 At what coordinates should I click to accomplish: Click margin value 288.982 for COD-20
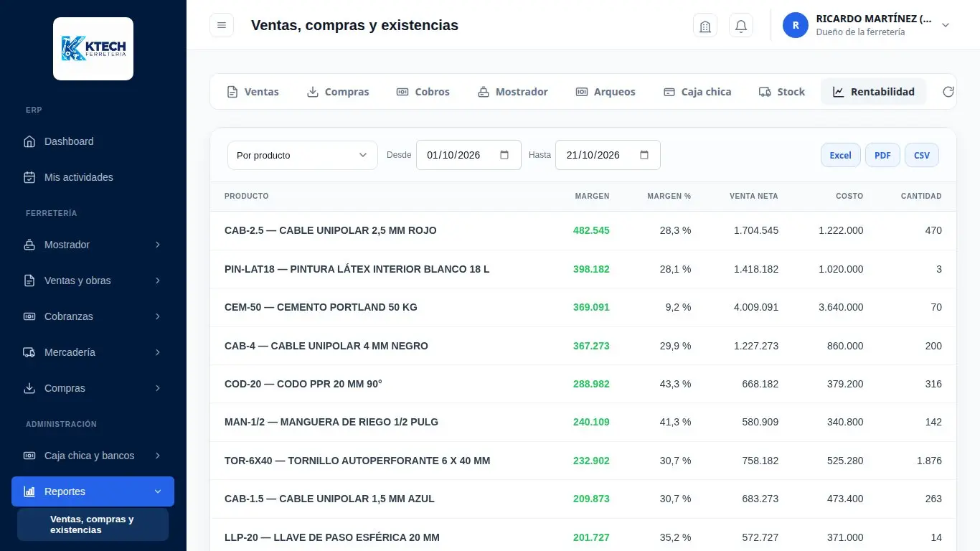click(591, 384)
